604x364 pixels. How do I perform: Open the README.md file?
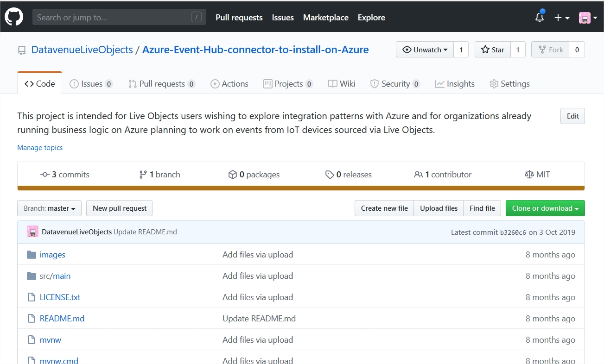click(62, 318)
